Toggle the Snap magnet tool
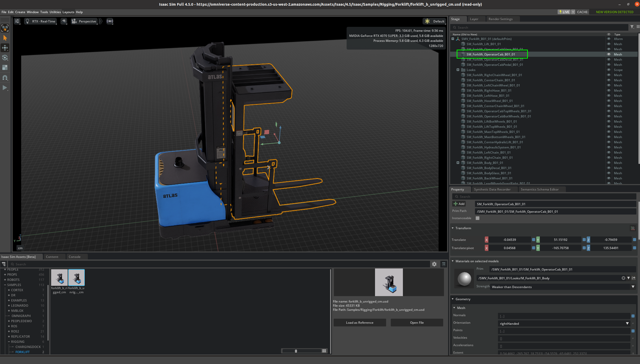This screenshot has width=640, height=364. click(x=5, y=77)
